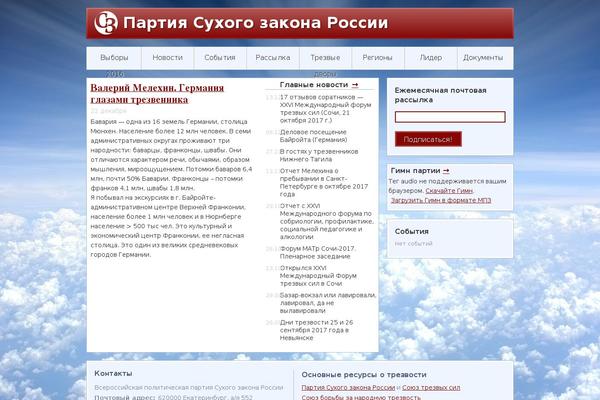The image size is (600, 400).
Task: Open news 17 отзывов соратников
Action: (326, 109)
